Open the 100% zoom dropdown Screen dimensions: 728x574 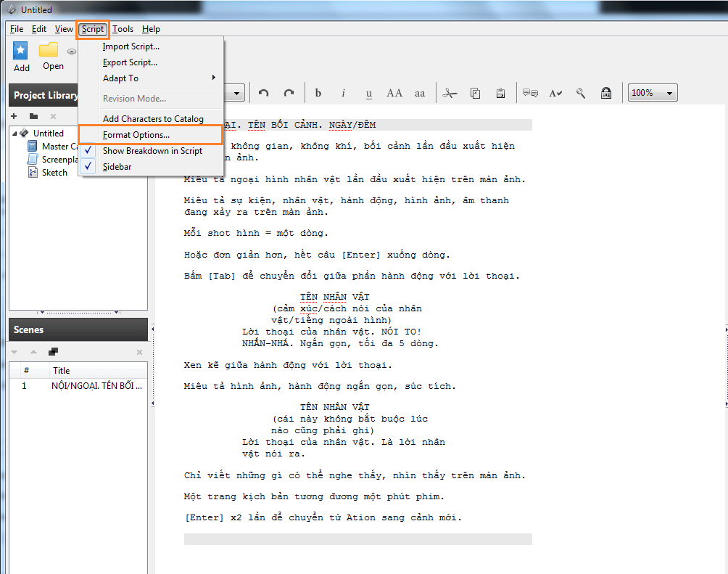[x=653, y=93]
